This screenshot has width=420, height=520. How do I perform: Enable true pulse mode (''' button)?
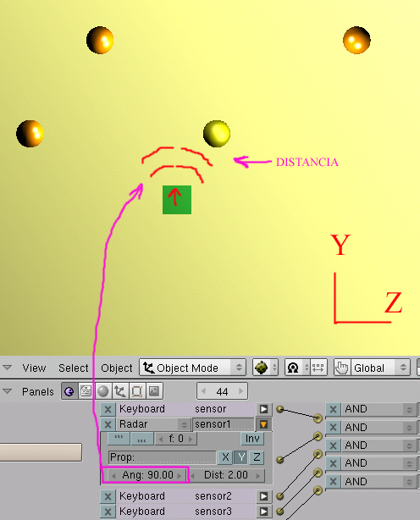(119, 439)
